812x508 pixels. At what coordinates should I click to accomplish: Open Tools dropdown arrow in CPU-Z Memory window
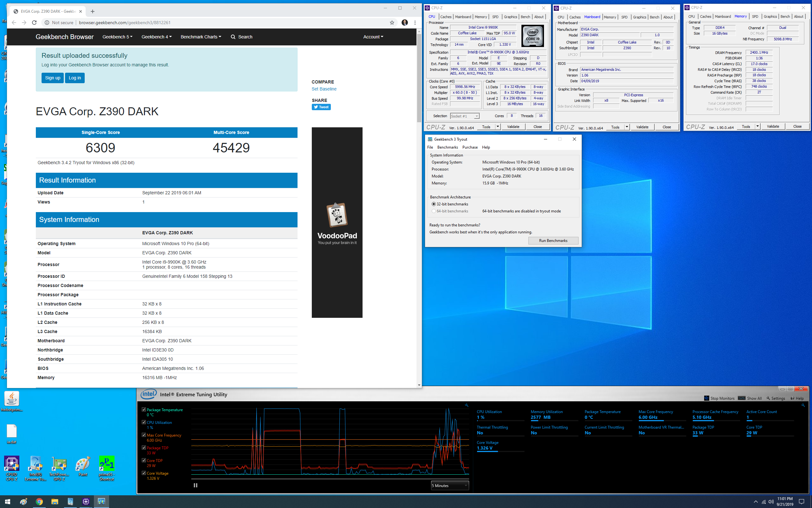(x=757, y=126)
